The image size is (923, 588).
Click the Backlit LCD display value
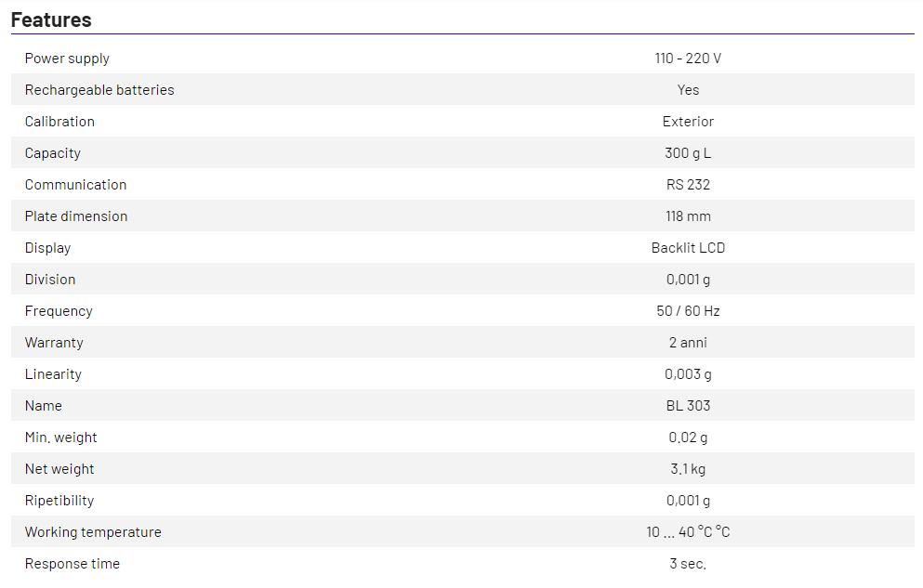pos(688,248)
